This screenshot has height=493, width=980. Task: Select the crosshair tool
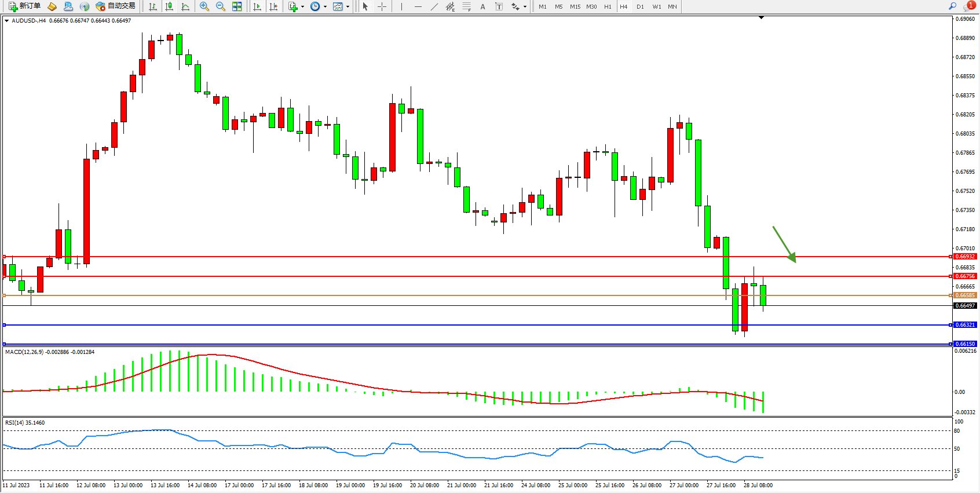pyautogui.click(x=382, y=6)
